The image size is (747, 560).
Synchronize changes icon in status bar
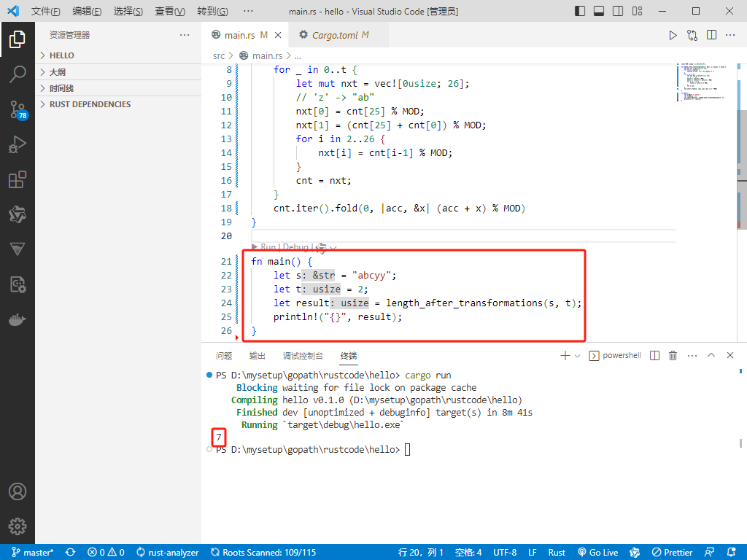71,553
